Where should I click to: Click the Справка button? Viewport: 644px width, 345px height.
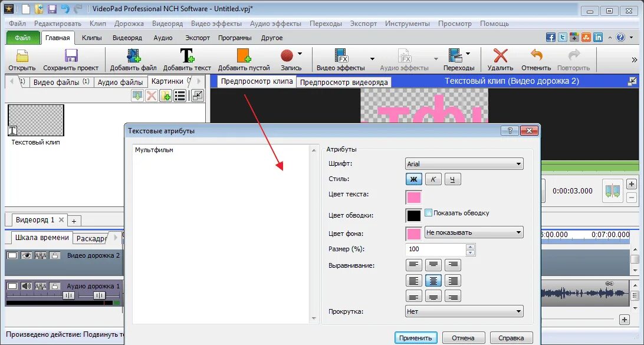[511, 338]
